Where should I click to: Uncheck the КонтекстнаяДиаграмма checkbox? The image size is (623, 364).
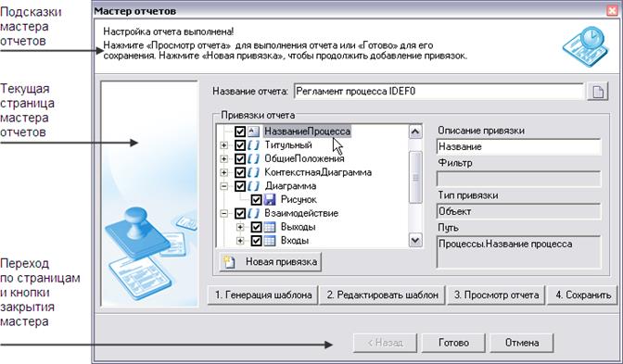click(x=240, y=172)
